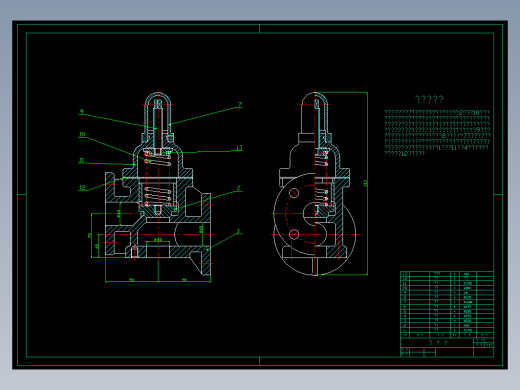Select the notes paragraph below the heading
This screenshot has width=520, height=390.
pyautogui.click(x=437, y=133)
